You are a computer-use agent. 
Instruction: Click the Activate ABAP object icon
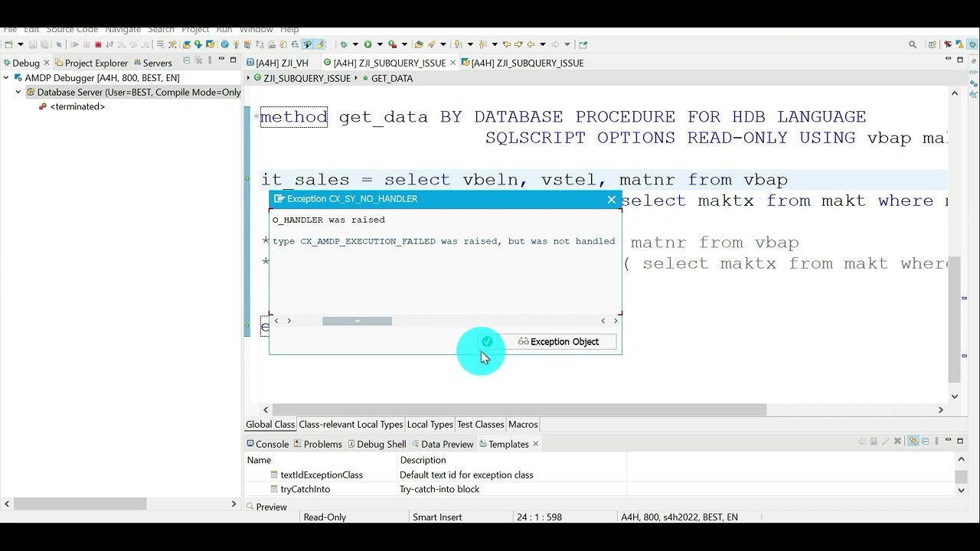coord(236,44)
